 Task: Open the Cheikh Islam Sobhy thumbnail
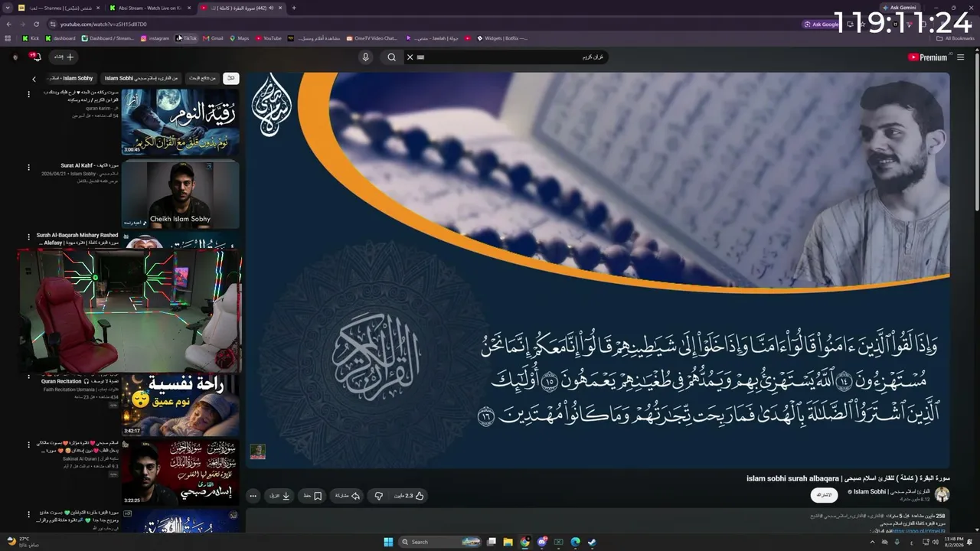click(180, 194)
